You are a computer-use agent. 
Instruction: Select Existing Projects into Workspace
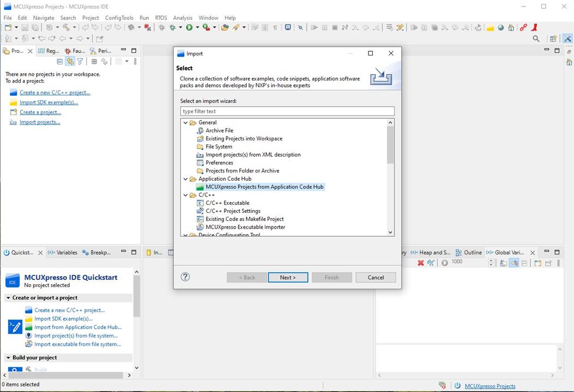click(x=244, y=139)
